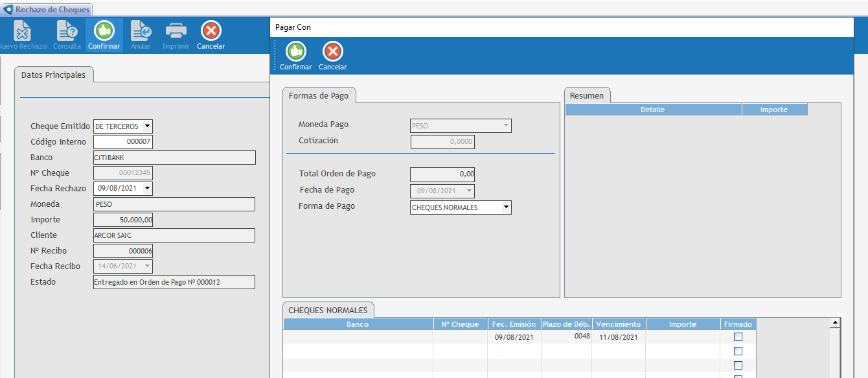Screen dimensions: 868x378
Task: Select the Resumen tab
Action: point(586,96)
